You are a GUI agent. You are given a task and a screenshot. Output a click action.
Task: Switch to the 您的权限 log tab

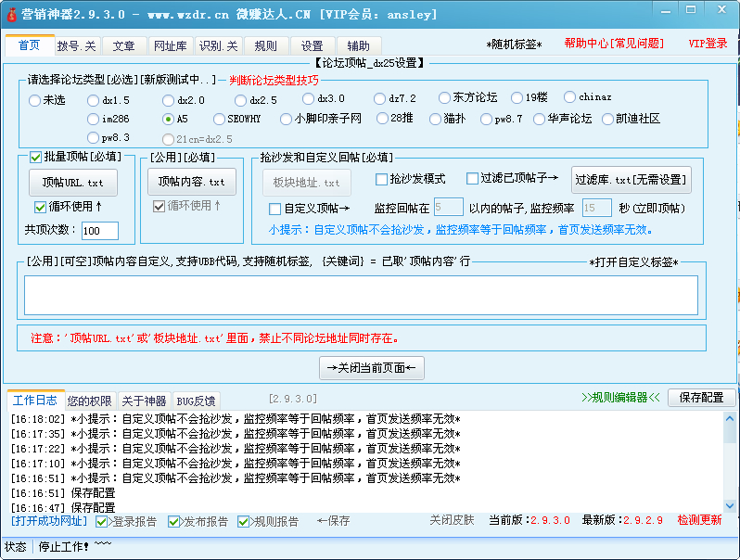[x=90, y=401]
